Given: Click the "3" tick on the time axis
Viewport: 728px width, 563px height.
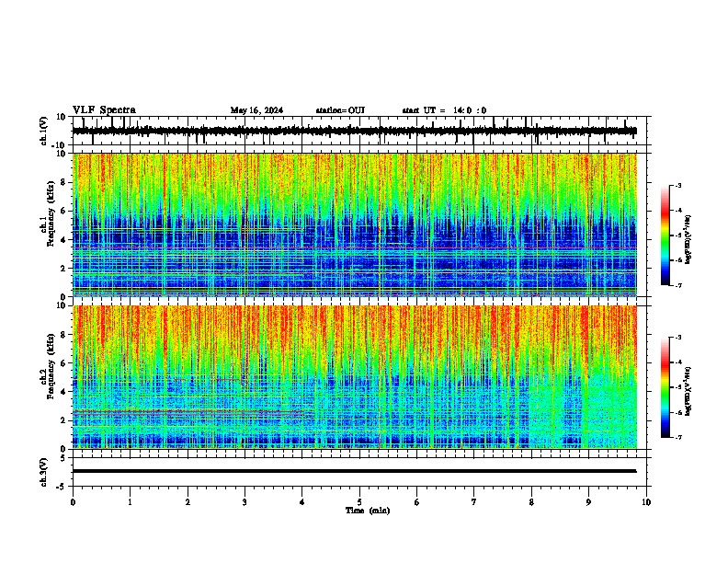Looking at the screenshot, I should click(x=245, y=502).
